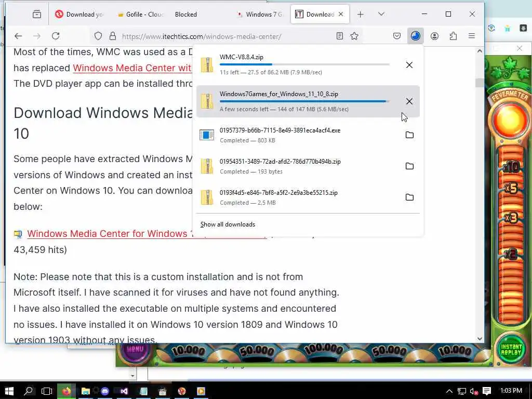Open the Firefox account icon
Screen dimensions: 532x399
click(434, 36)
